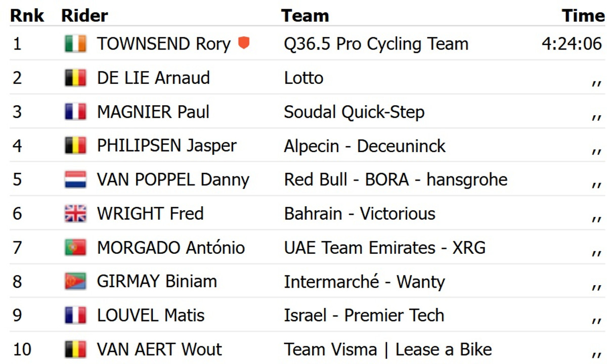The width and height of the screenshot is (607, 364).
Task: Open DE LIE Arnaud rider link
Action: [x=153, y=78]
